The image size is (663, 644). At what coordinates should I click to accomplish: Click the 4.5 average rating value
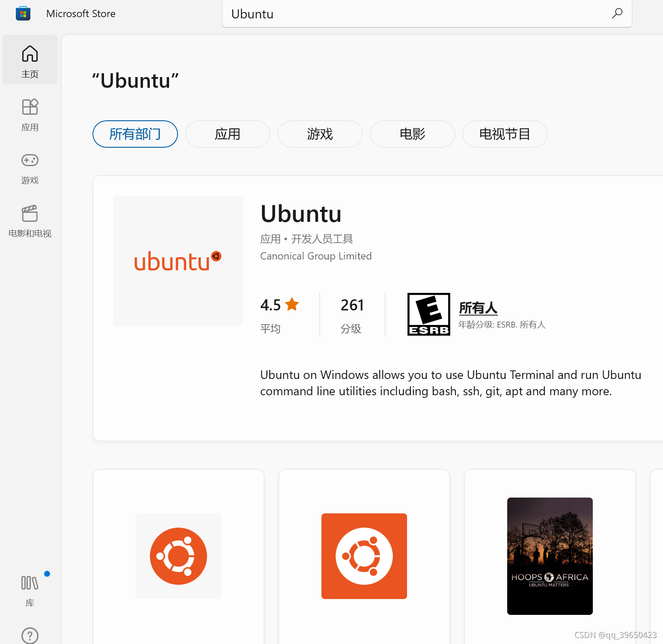pyautogui.click(x=271, y=305)
